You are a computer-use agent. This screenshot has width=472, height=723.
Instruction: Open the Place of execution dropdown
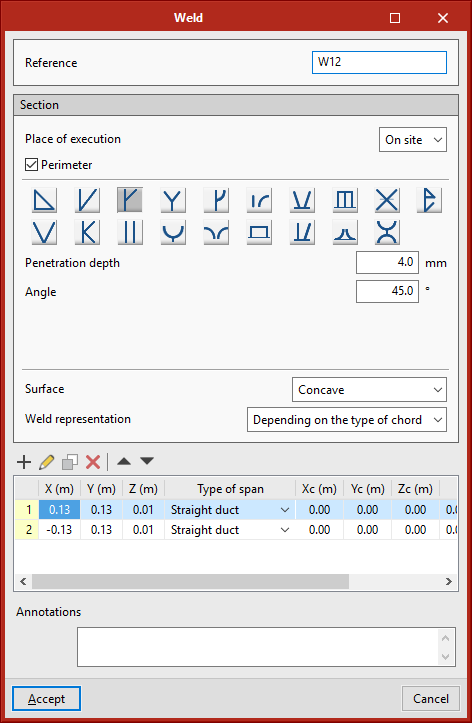click(x=413, y=140)
